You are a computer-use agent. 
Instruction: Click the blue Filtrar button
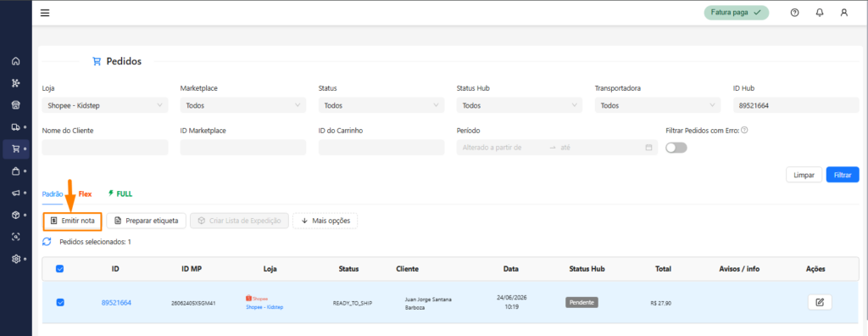click(x=843, y=175)
